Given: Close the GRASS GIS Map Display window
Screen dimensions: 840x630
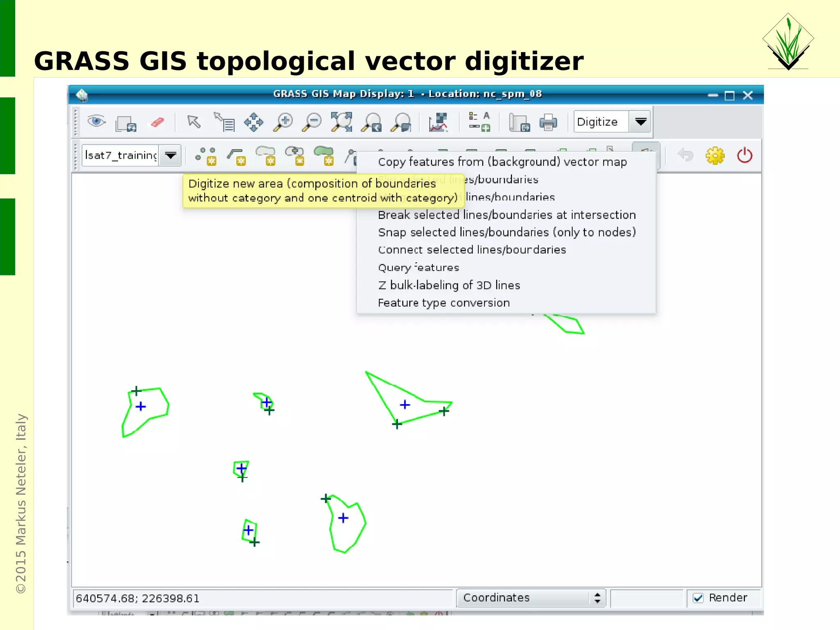Looking at the screenshot, I should click(748, 96).
